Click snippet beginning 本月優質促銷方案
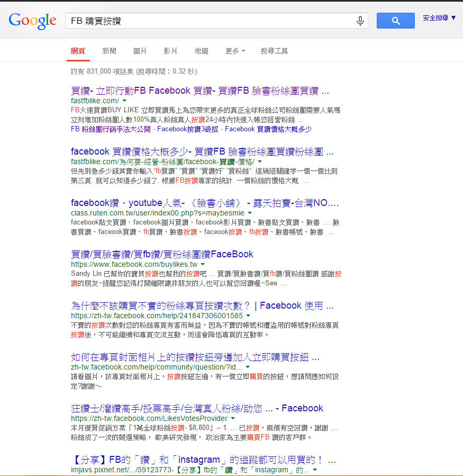The width and height of the screenshot is (463, 476). [205, 433]
